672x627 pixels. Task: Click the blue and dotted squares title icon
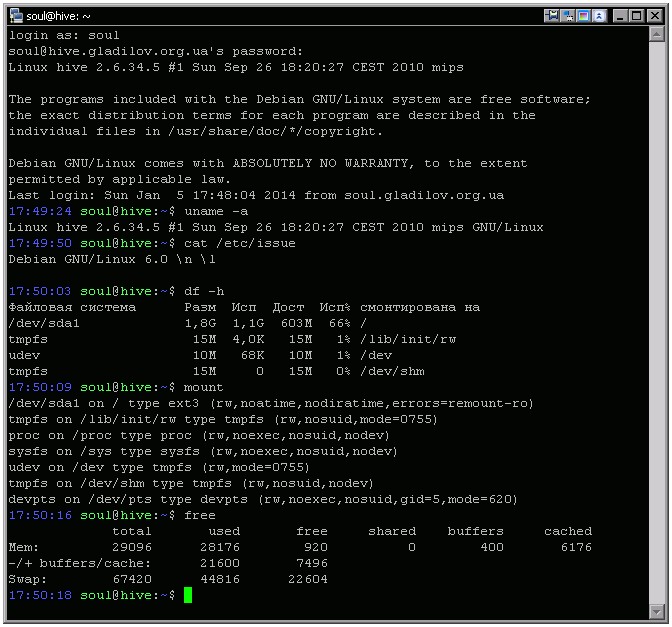pos(568,16)
